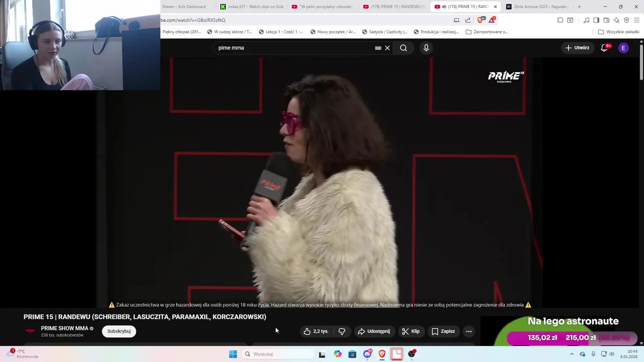The width and height of the screenshot is (644, 362).
Task: Toggle the browser sidebar panel icon
Action: [596, 20]
